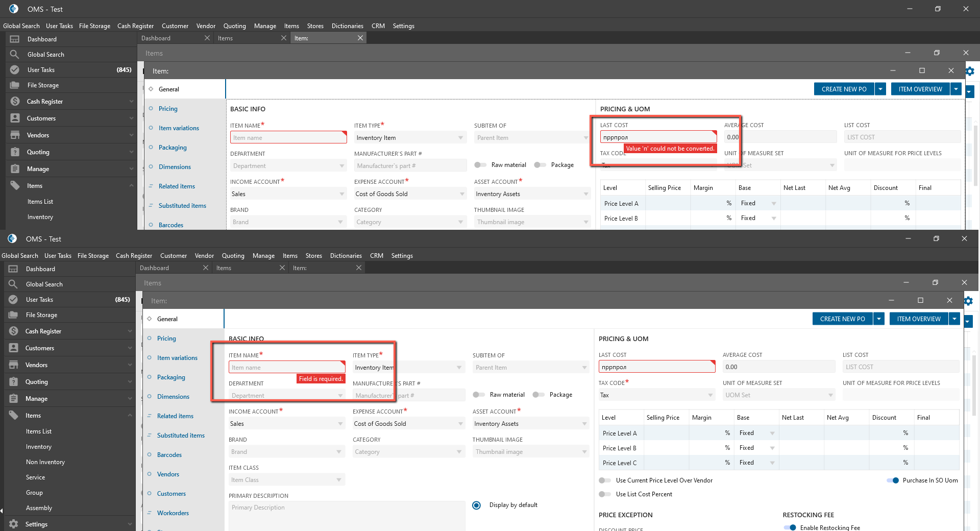Close the Items tab in the upper window
The image size is (980, 531).
pyautogui.click(x=284, y=38)
